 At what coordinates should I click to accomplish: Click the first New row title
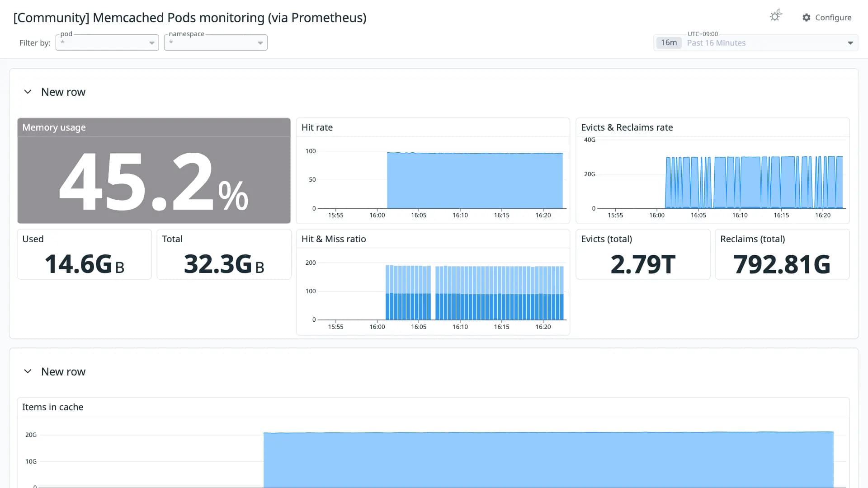pos(63,92)
